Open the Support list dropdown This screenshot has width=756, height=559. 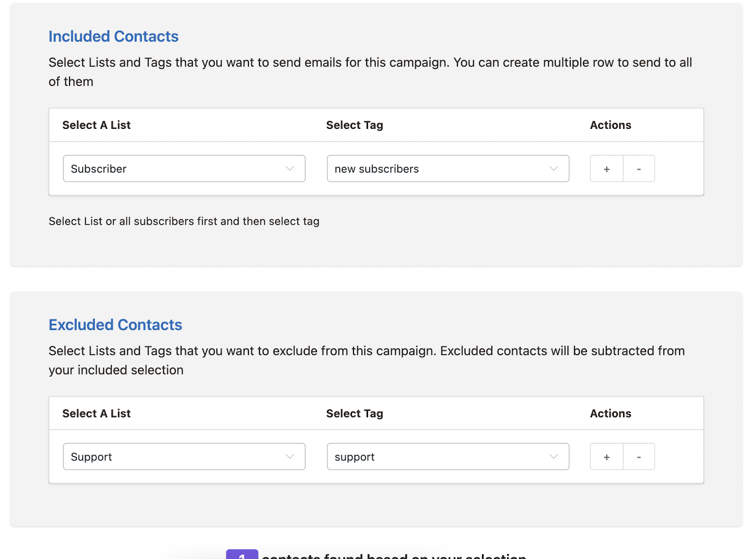[x=184, y=457]
